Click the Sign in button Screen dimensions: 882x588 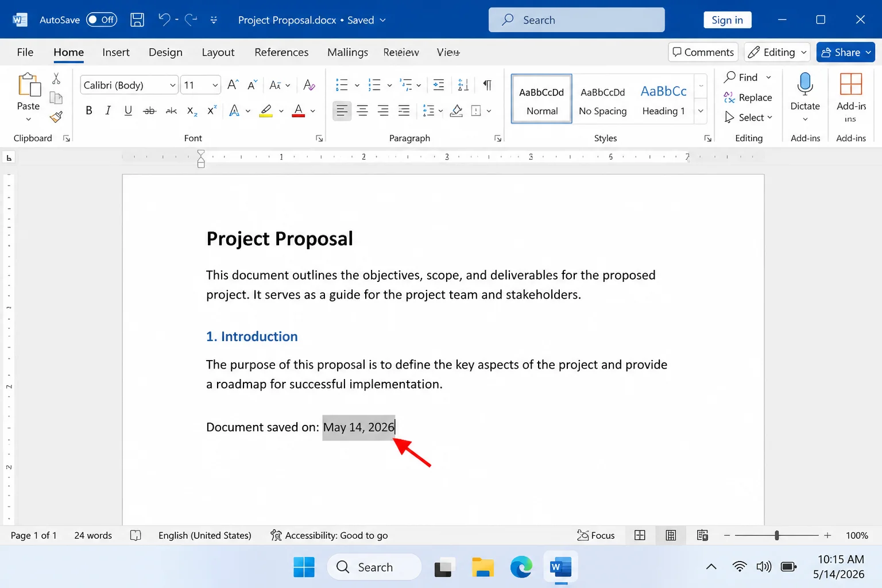click(728, 20)
